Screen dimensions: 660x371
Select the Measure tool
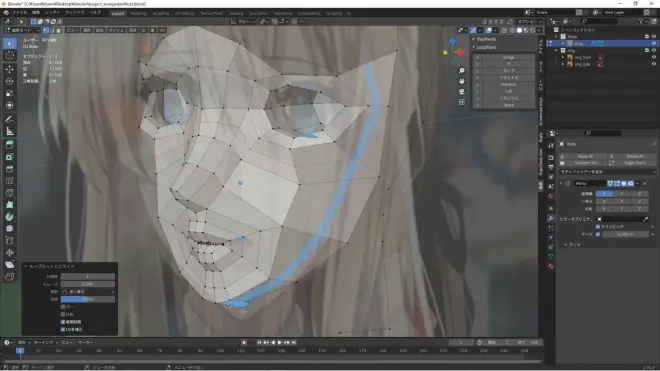point(10,132)
